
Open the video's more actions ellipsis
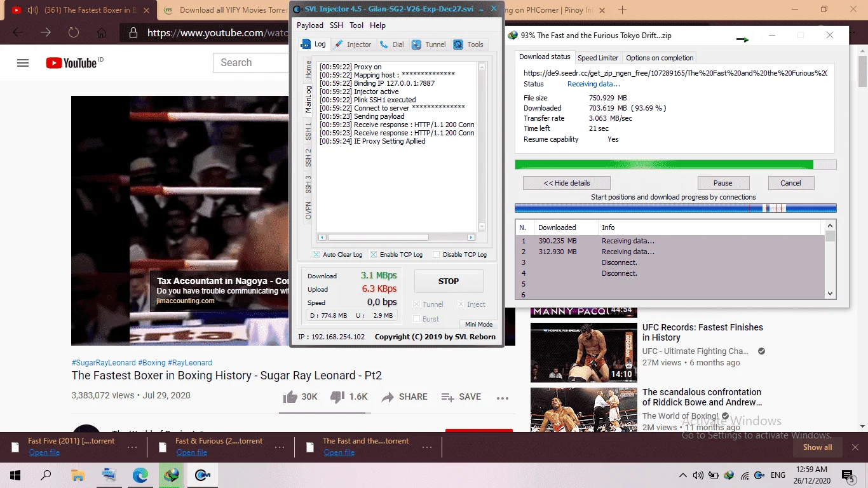coord(503,398)
